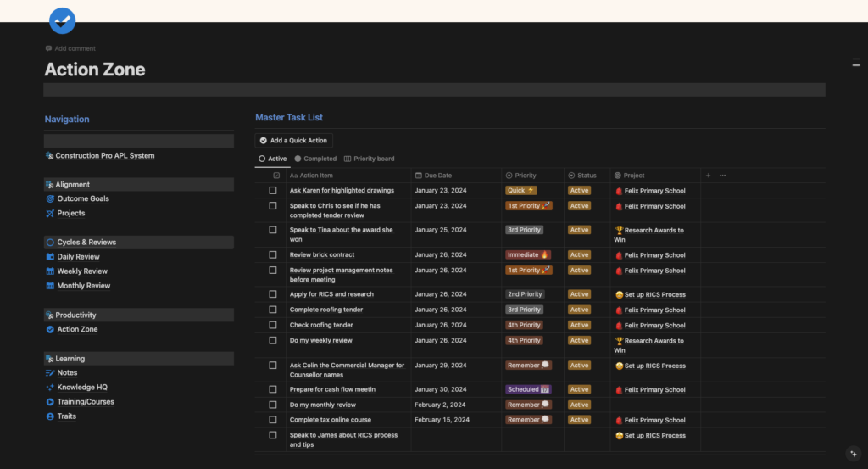Open Outcome Goals from the sidebar

coord(82,198)
